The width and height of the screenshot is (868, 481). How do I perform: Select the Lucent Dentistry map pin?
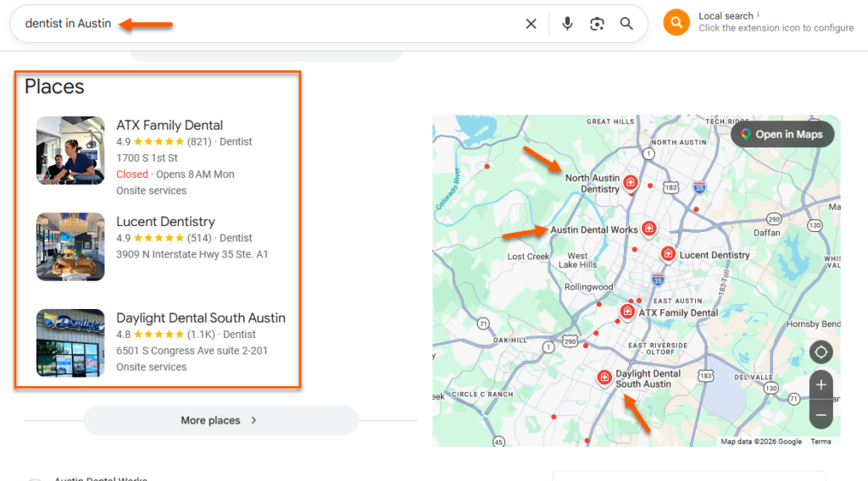pyautogui.click(x=668, y=254)
